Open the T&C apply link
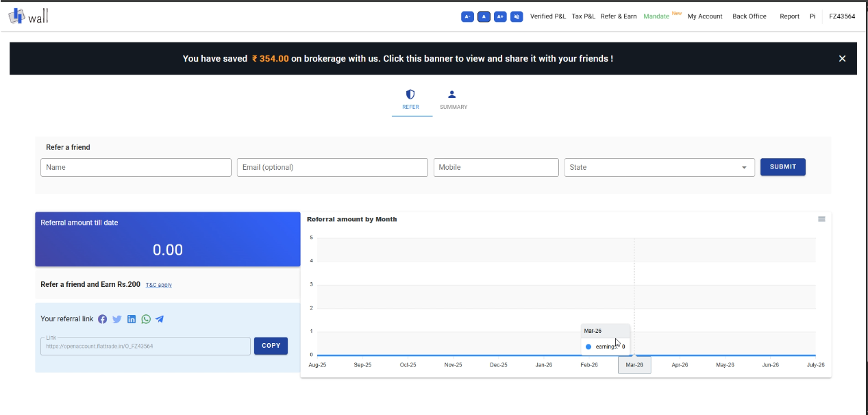Viewport: 868px width, 415px height. tap(159, 285)
